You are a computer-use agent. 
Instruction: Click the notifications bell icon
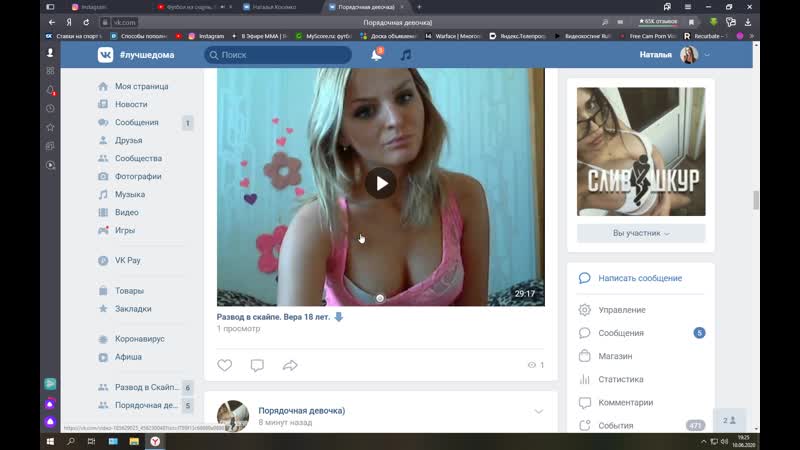click(377, 55)
